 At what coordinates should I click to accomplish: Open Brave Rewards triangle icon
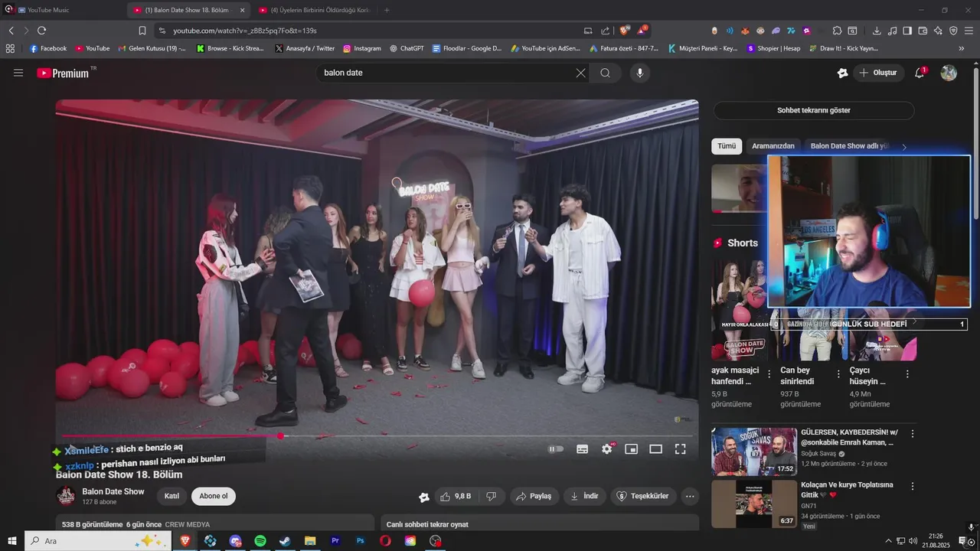642,31
